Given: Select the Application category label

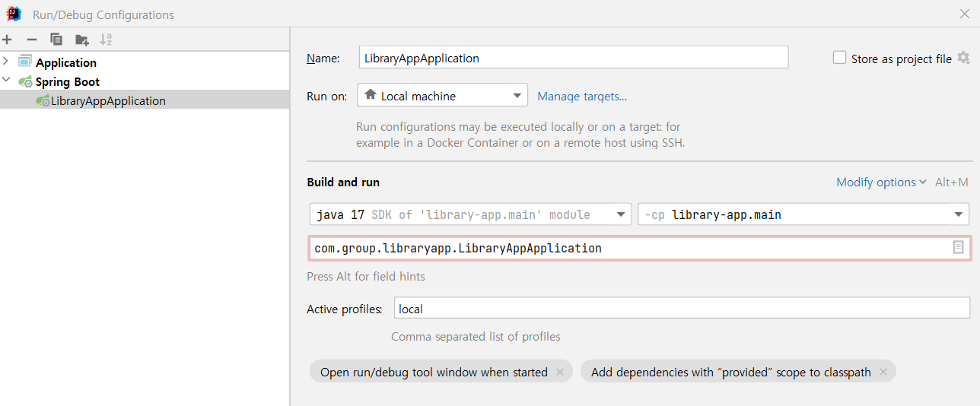Looking at the screenshot, I should [x=66, y=62].
